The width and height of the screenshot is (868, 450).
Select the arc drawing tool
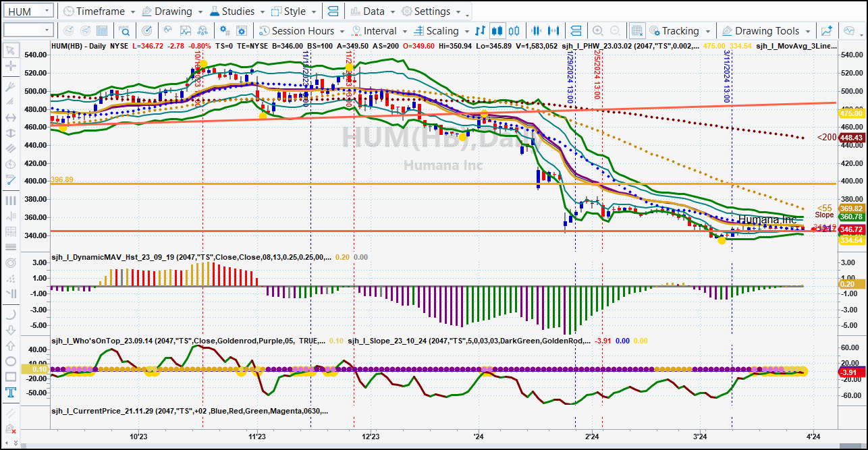click(x=10, y=314)
